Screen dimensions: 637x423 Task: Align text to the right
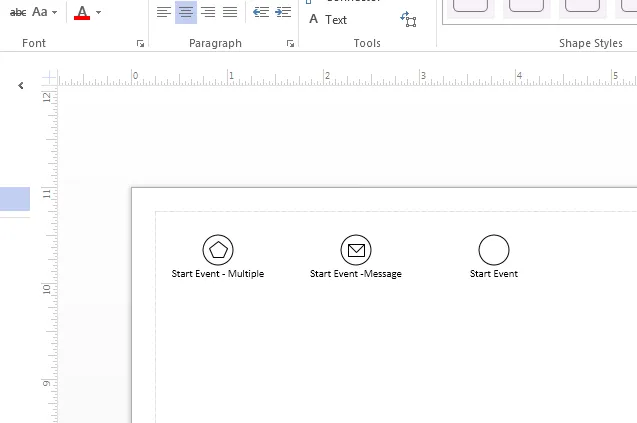coord(208,12)
